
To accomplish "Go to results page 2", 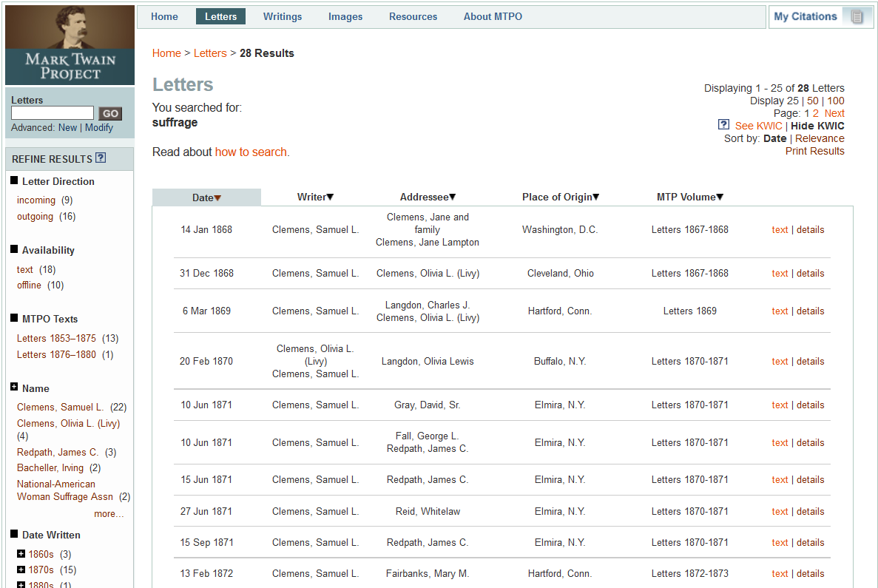I will (815, 113).
